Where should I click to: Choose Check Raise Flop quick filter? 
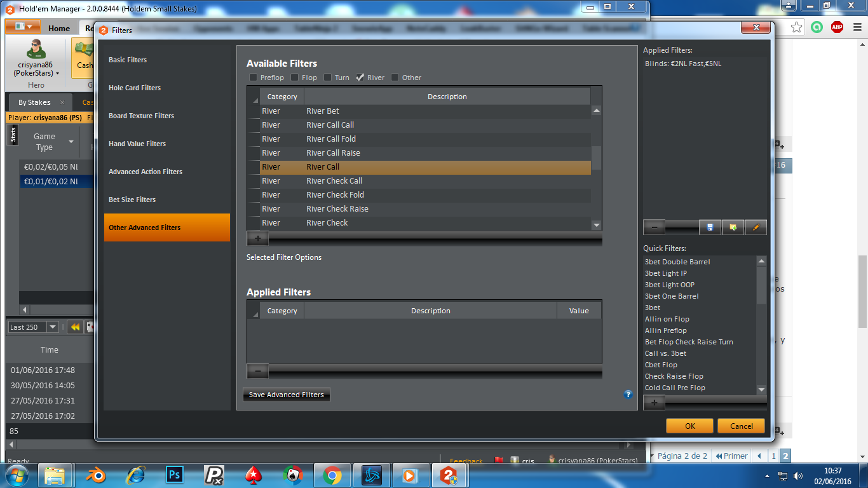tap(674, 376)
